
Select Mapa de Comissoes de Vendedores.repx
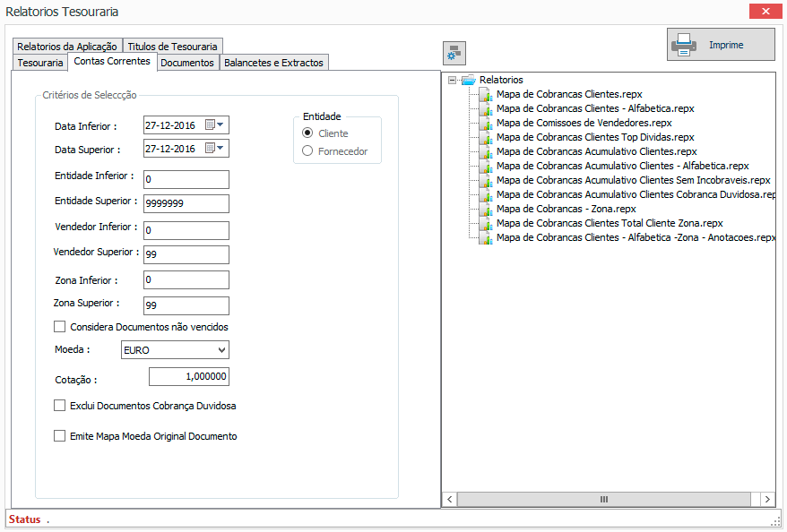pos(584,123)
